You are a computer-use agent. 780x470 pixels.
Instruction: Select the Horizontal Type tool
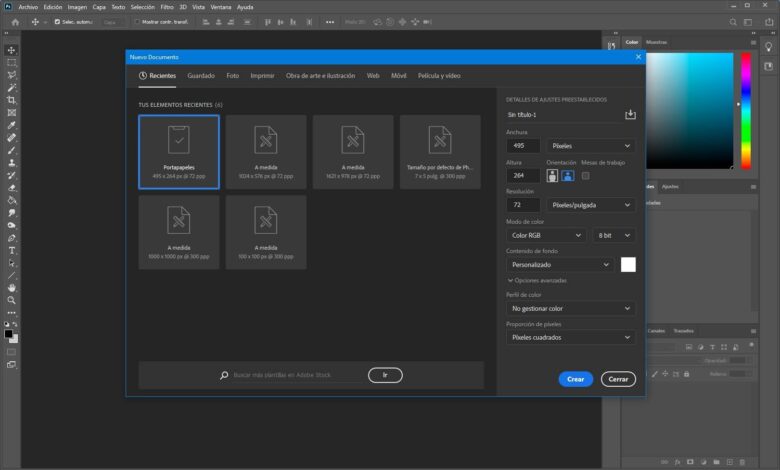(x=12, y=250)
